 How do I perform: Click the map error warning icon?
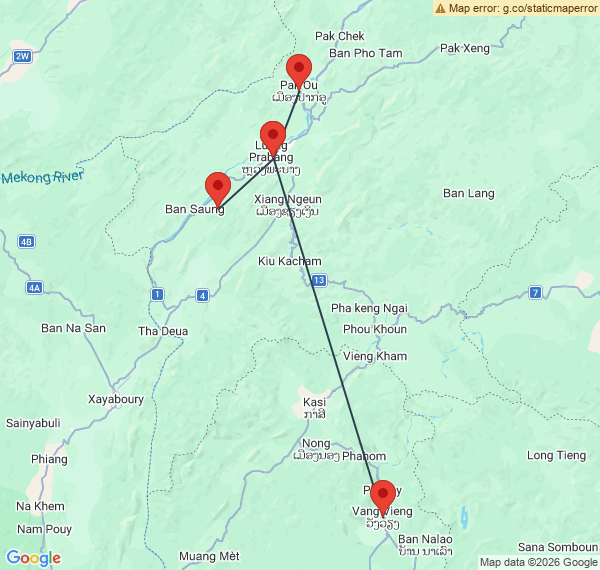click(440, 8)
